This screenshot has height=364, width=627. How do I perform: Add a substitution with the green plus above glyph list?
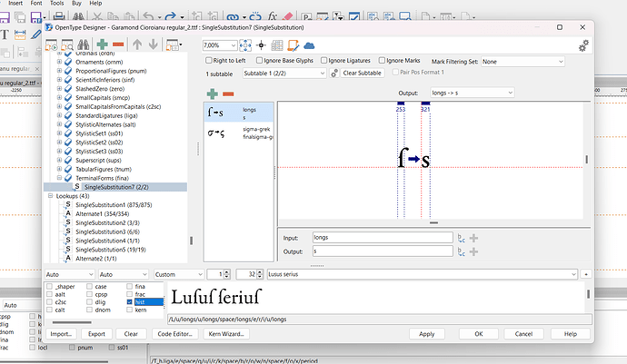coord(212,93)
